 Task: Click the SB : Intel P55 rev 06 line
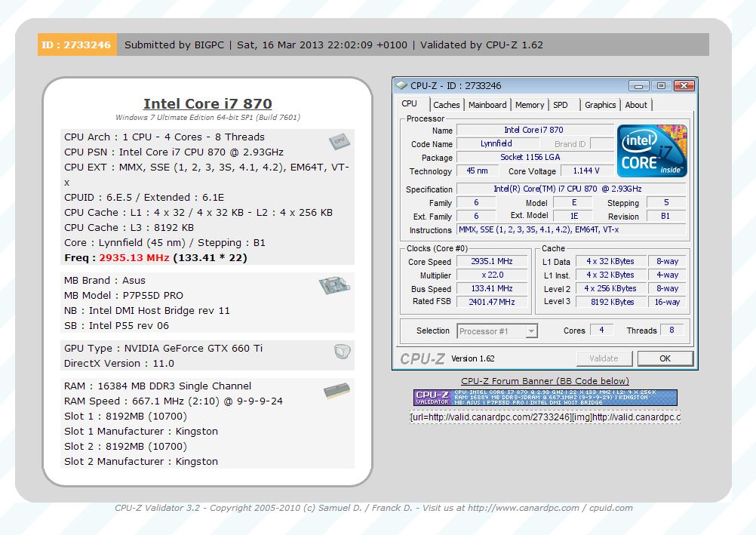[116, 326]
